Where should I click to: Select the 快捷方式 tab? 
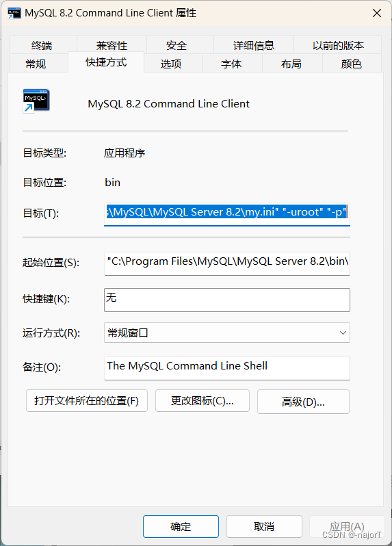coord(106,62)
